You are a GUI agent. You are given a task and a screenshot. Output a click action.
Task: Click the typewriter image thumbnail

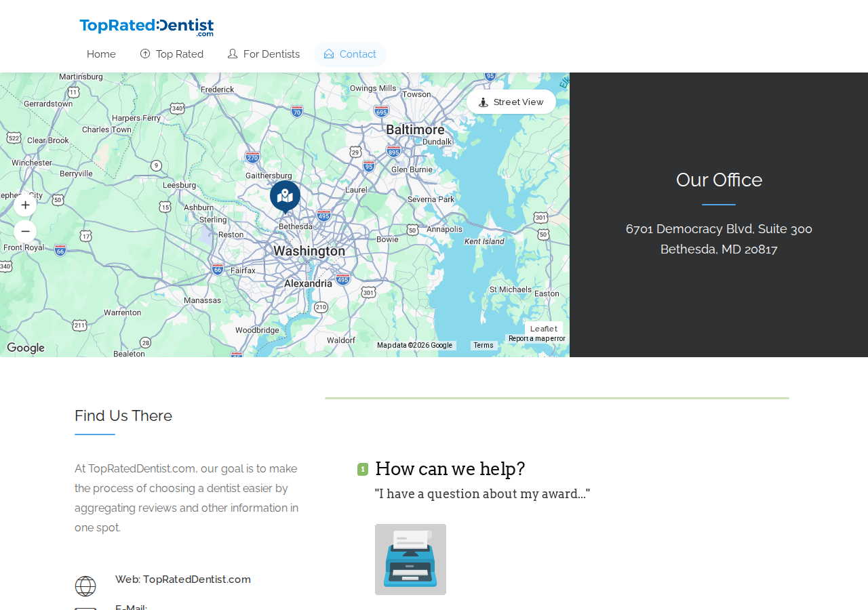(x=410, y=559)
